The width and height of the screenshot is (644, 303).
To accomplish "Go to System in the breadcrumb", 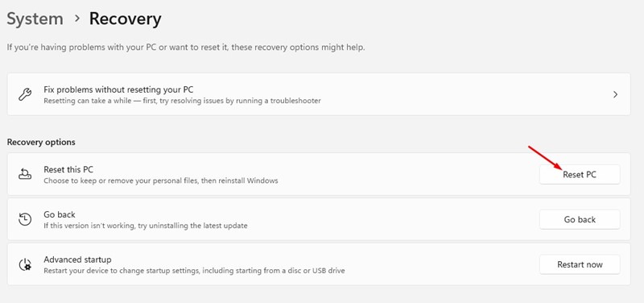I will (35, 19).
